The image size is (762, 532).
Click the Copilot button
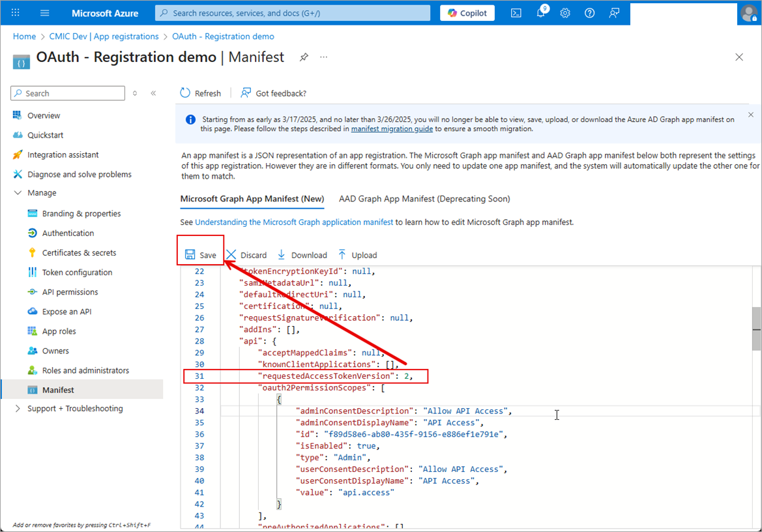coord(467,13)
